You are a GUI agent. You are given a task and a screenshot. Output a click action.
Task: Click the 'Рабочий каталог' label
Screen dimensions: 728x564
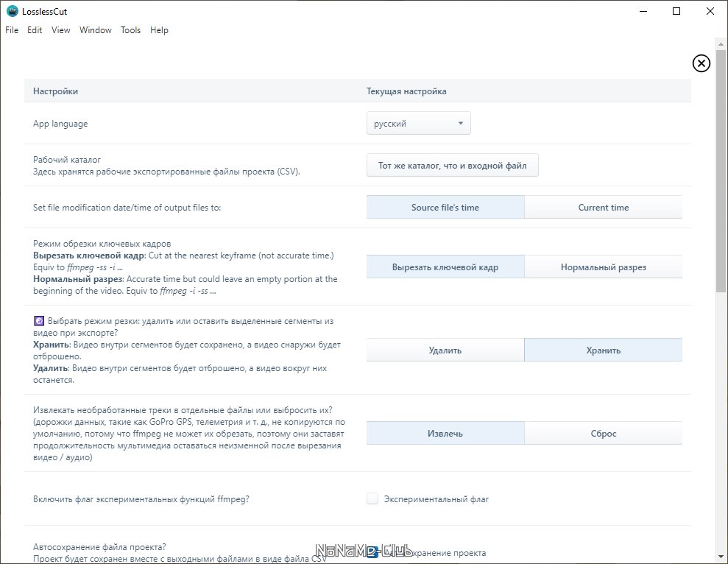(x=67, y=159)
